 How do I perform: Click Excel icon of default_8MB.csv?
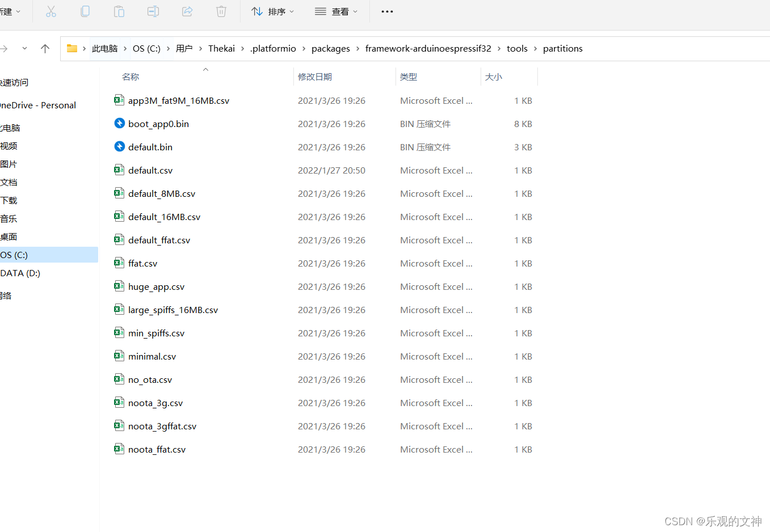[x=119, y=193]
